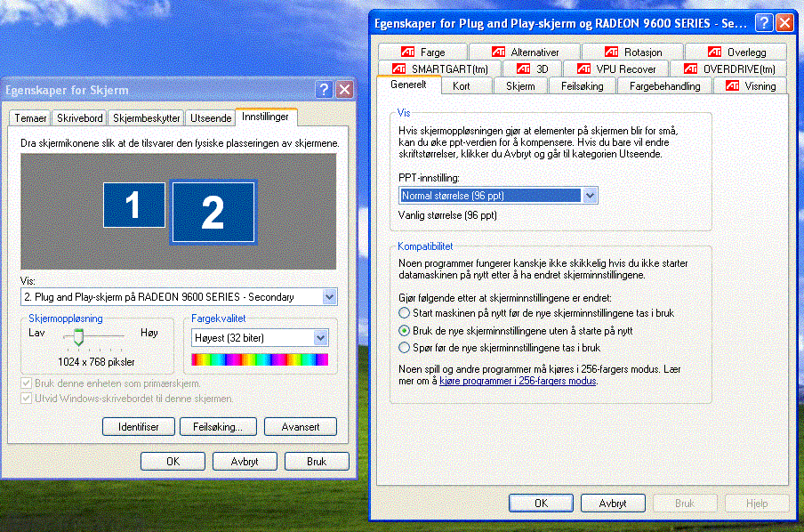Screen dimensions: 804x532
Task: Expand the Vis monitor dropdown arrow
Action: pyautogui.click(x=329, y=296)
